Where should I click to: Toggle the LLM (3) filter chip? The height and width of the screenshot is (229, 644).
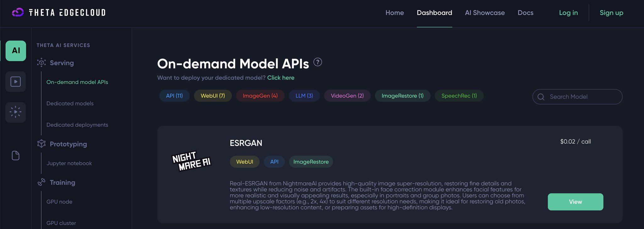[x=304, y=96]
